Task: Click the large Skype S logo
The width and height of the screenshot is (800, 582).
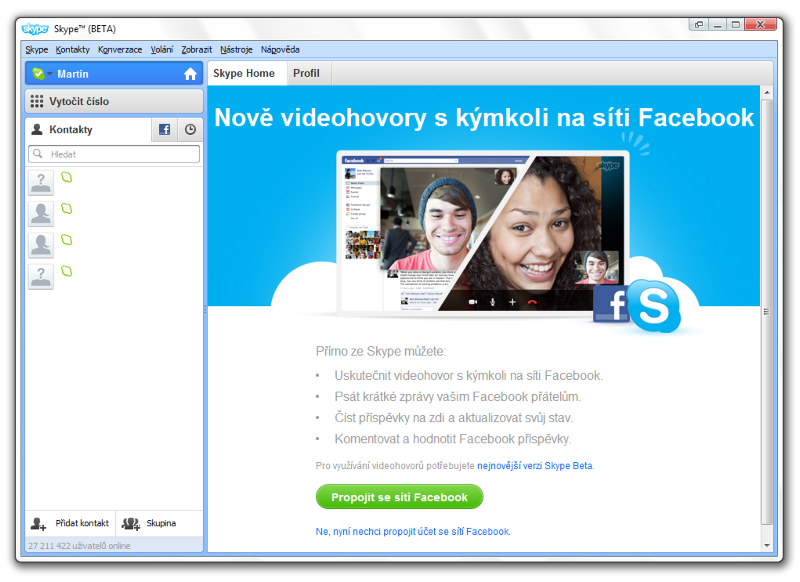Action: [654, 306]
